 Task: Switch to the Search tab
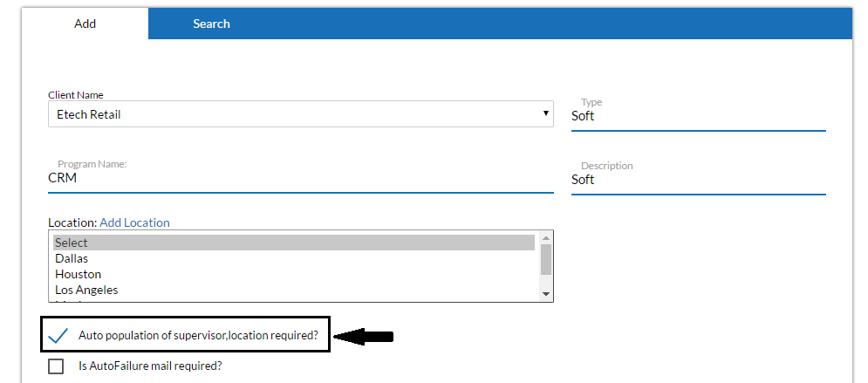211,24
